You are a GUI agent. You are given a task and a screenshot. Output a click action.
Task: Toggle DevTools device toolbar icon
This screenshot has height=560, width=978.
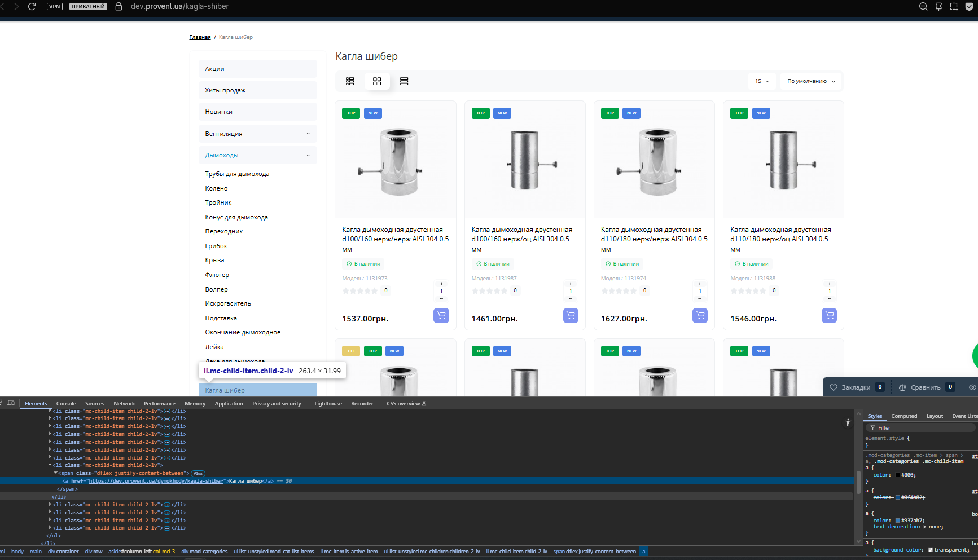(x=11, y=403)
